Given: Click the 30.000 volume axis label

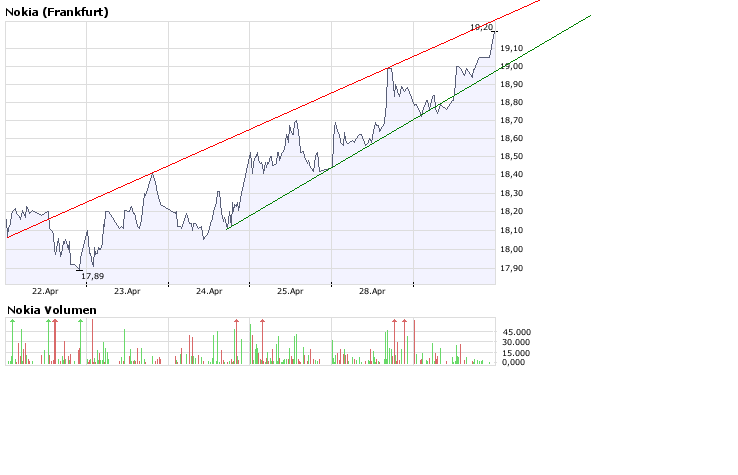Looking at the screenshot, I should point(516,342).
